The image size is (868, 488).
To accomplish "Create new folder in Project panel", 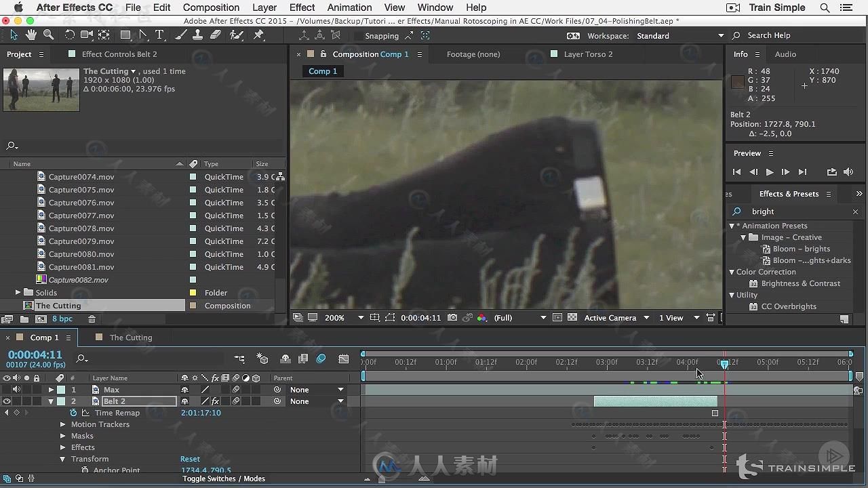I will pos(24,319).
